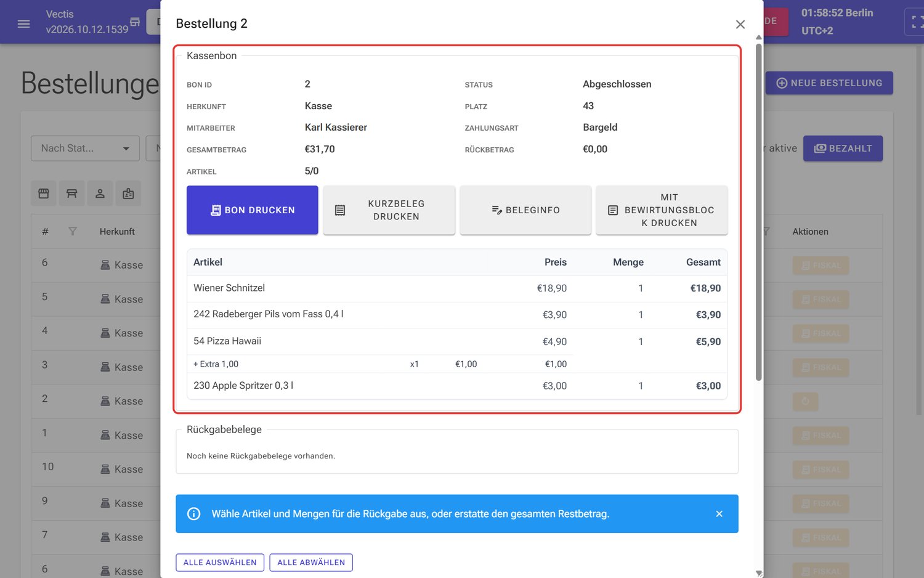Image resolution: width=924 pixels, height=578 pixels.
Task: Select the 54 Pizza Hawaii row
Action: pos(457,341)
